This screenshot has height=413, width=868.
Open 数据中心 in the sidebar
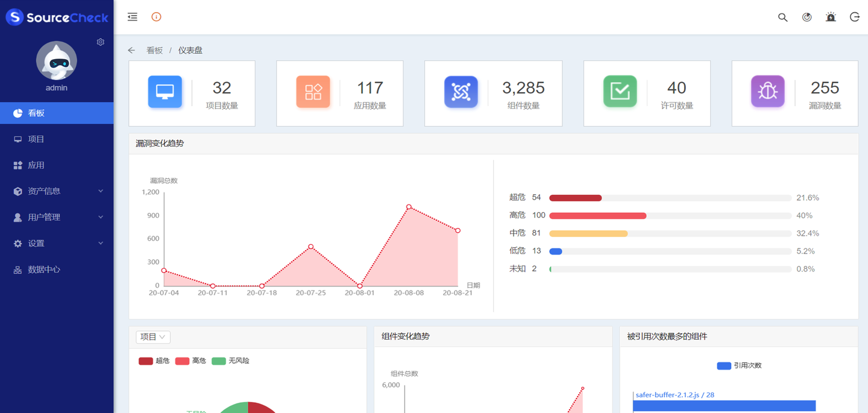(x=44, y=270)
